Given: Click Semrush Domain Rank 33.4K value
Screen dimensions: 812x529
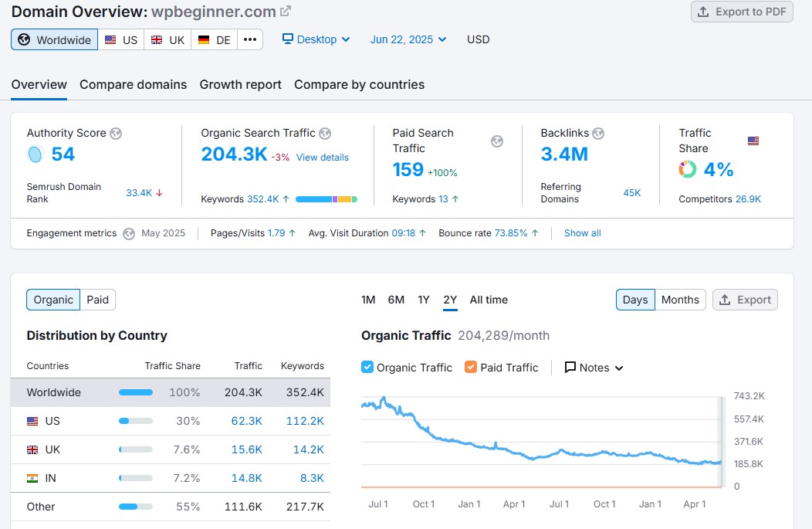Looking at the screenshot, I should [x=139, y=193].
